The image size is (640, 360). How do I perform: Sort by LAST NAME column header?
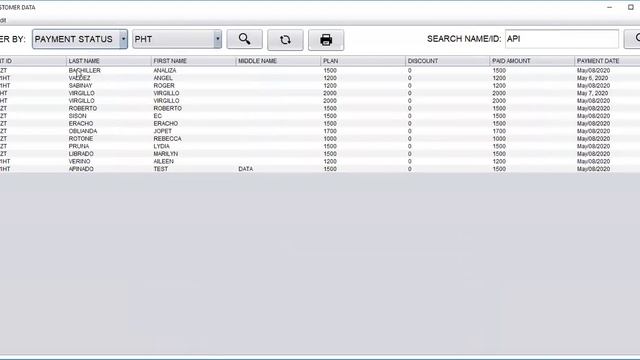109,61
